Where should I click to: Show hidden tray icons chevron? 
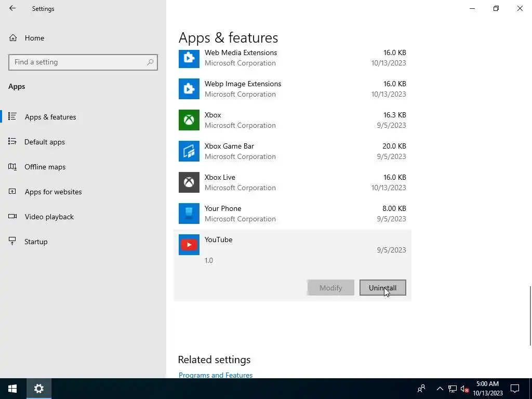point(440,389)
